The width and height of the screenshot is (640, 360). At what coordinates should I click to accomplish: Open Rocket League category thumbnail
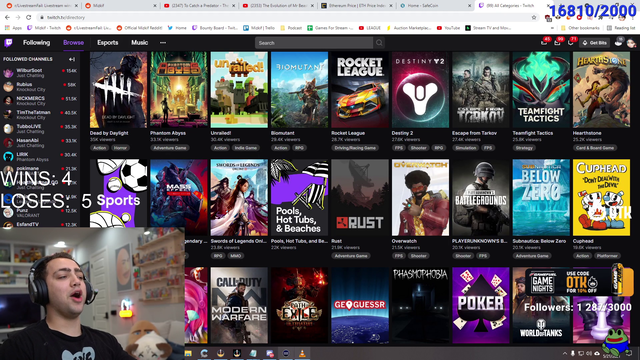click(x=360, y=90)
